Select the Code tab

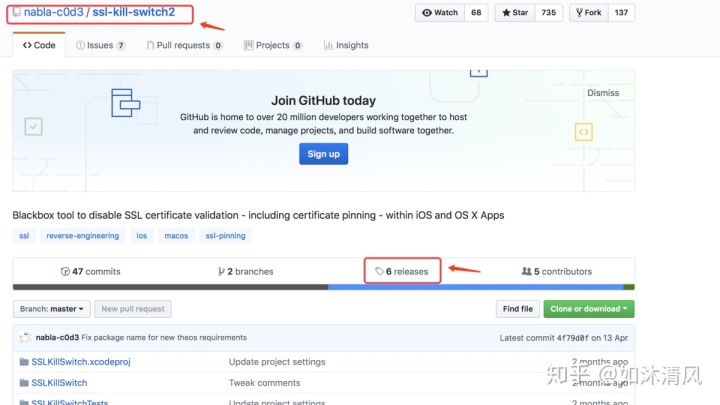(x=39, y=45)
